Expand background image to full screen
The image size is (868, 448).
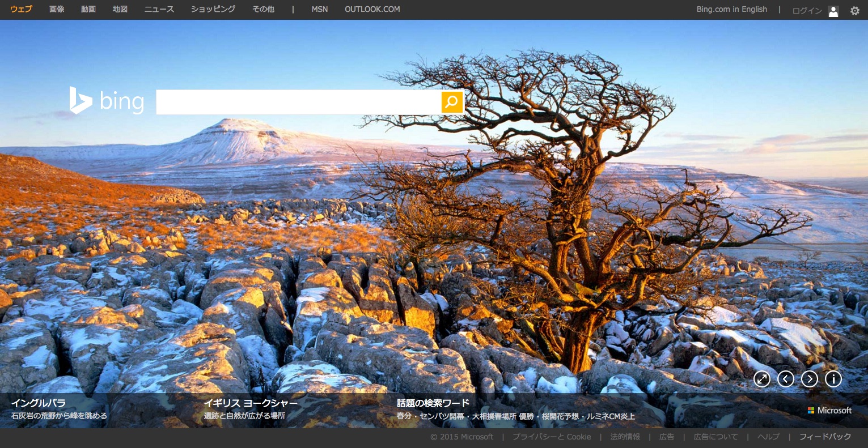click(x=762, y=379)
